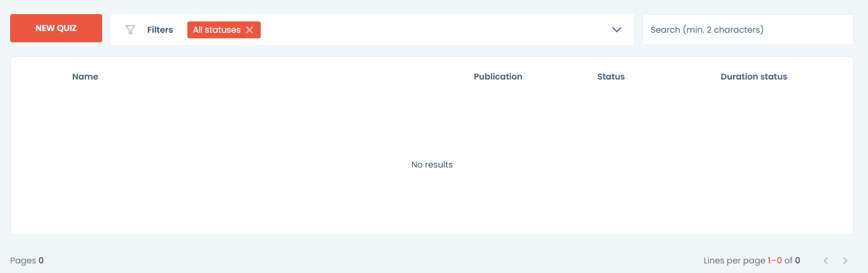The width and height of the screenshot is (868, 273).
Task: Go to the next page arrow
Action: [x=845, y=261]
